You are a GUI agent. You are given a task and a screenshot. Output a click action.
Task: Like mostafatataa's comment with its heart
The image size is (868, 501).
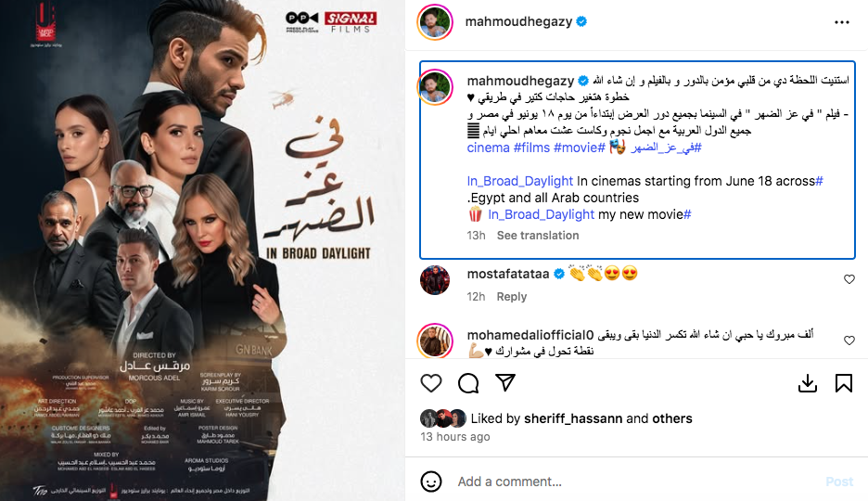pyautogui.click(x=849, y=279)
